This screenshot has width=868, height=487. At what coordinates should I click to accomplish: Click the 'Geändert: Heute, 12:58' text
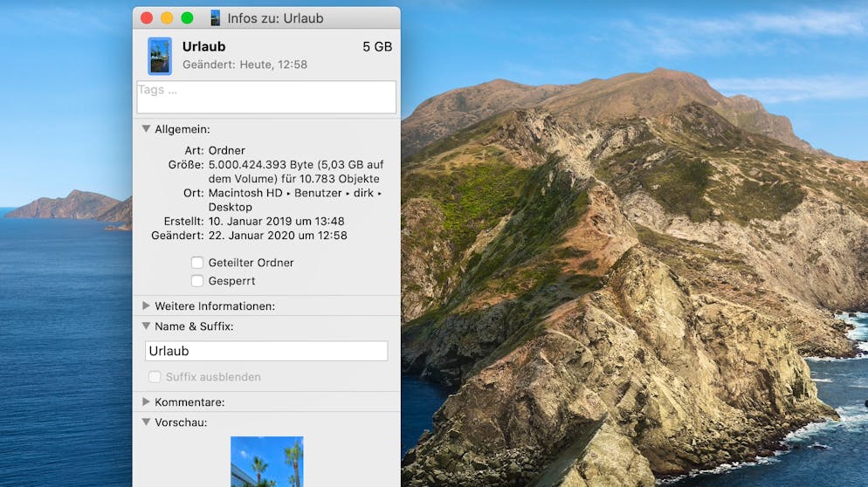pos(245,65)
